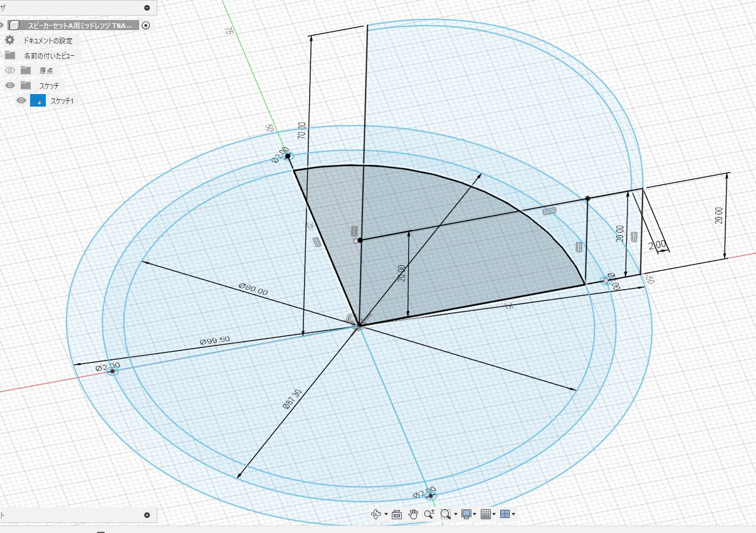The width and height of the screenshot is (756, 533).
Task: Open ドキュメントの設定 gear icon
Action: click(x=10, y=40)
